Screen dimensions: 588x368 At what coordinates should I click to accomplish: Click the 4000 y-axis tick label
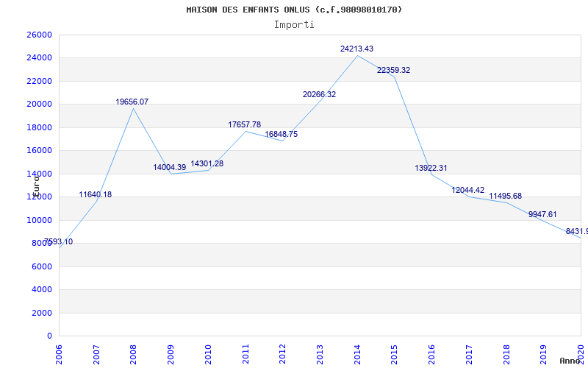(41, 289)
